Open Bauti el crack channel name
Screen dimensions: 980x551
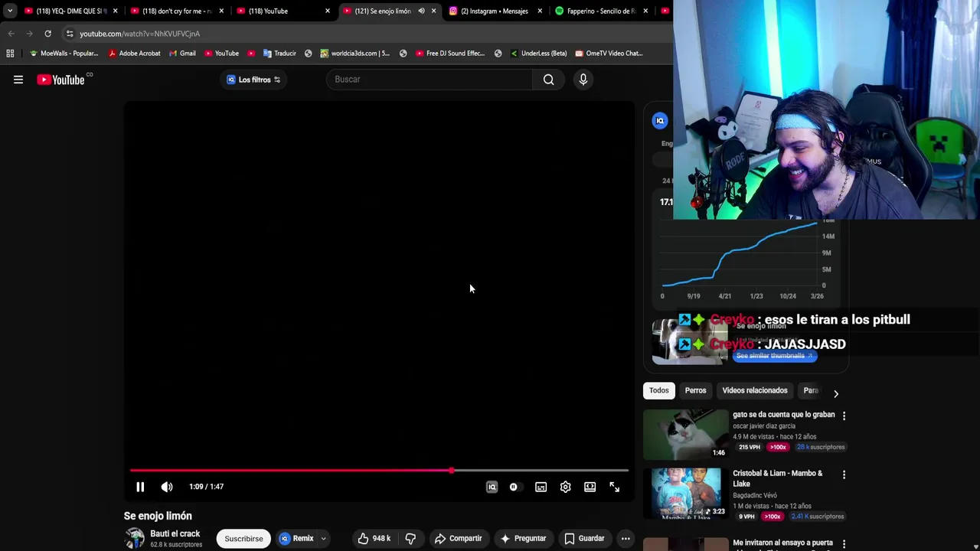175,533
